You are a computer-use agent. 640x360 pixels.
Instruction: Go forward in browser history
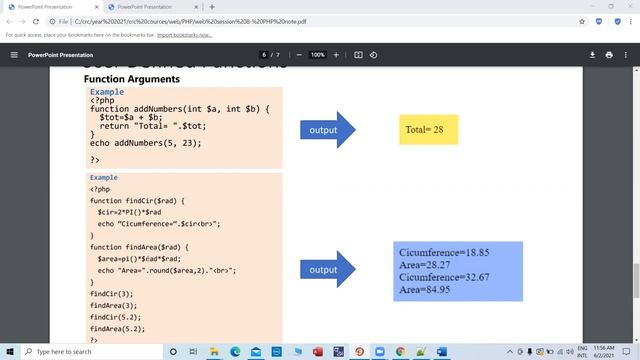(22, 22)
